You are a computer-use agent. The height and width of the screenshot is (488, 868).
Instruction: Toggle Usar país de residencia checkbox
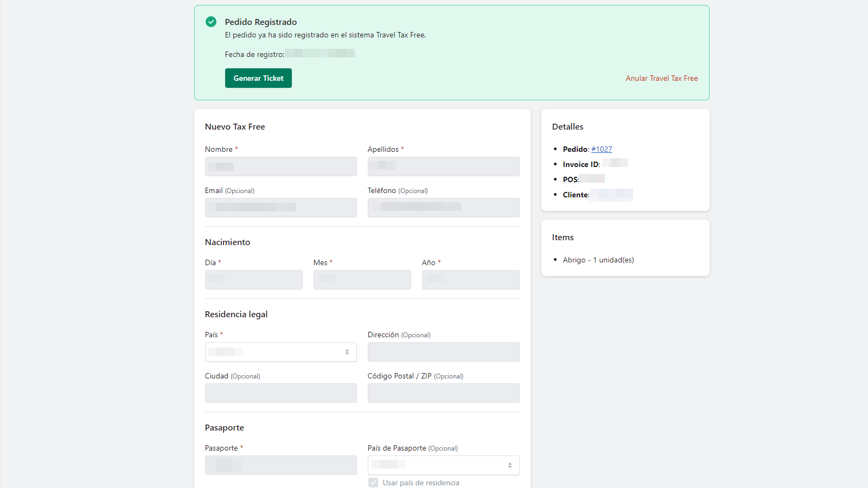pos(373,483)
